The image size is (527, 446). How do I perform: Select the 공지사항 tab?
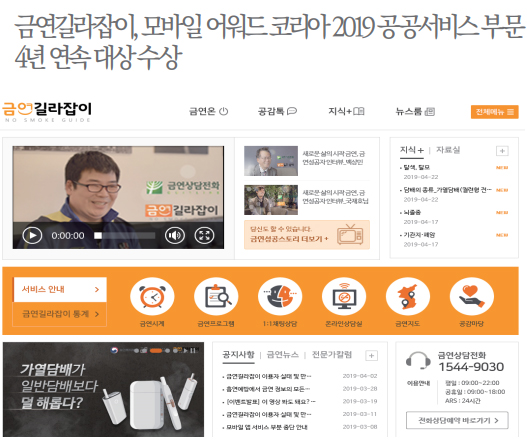point(238,355)
